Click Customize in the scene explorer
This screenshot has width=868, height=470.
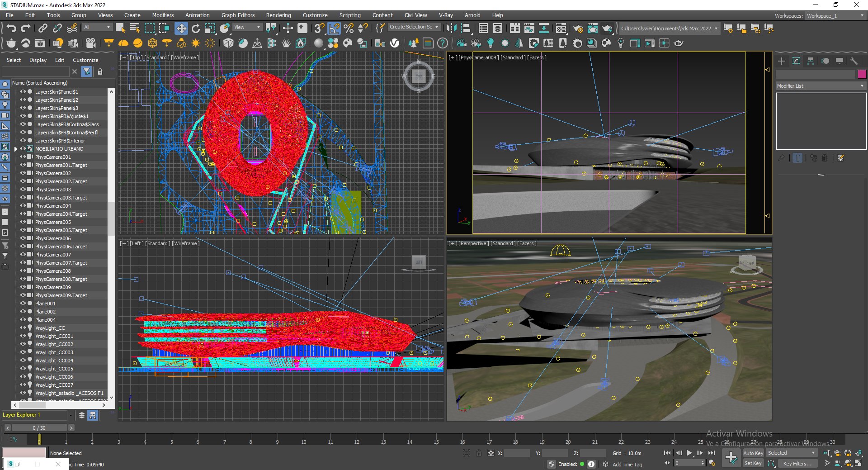(85, 60)
